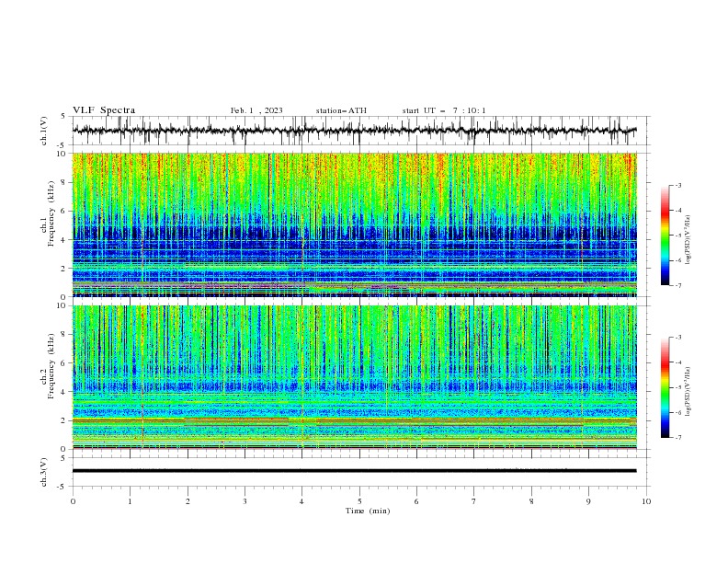
Task: Click the '-7' label on ch.2 color bar
Action: coord(677,437)
